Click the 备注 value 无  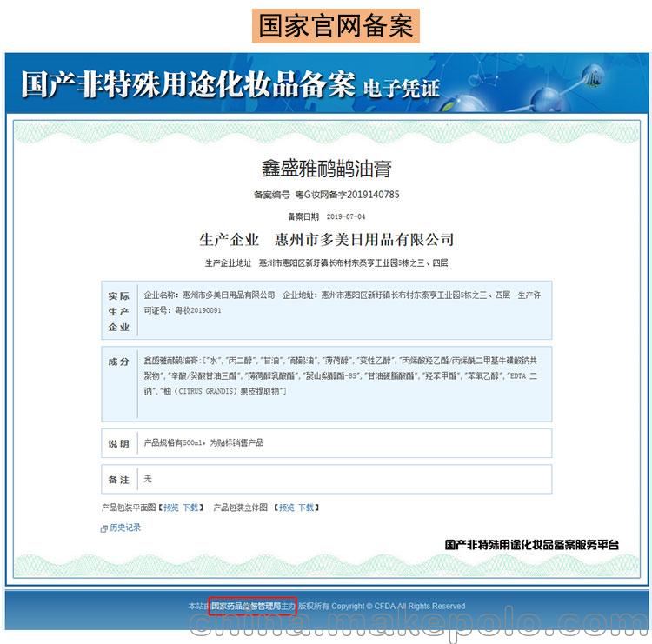pyautogui.click(x=148, y=479)
